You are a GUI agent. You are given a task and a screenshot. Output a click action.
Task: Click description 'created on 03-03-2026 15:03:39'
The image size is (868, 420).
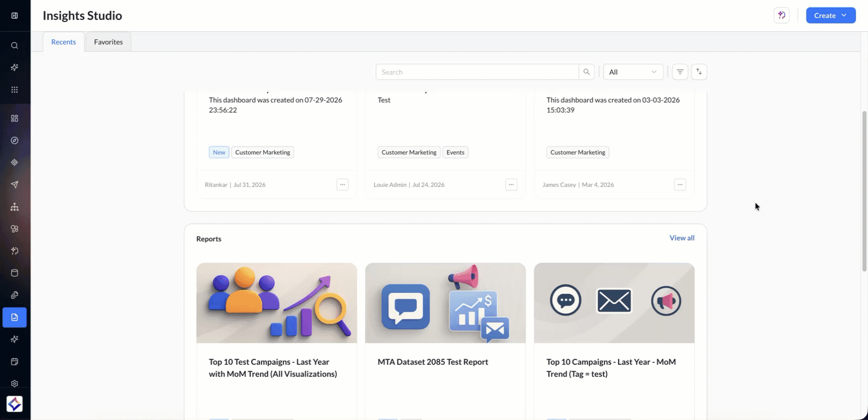[x=613, y=105]
